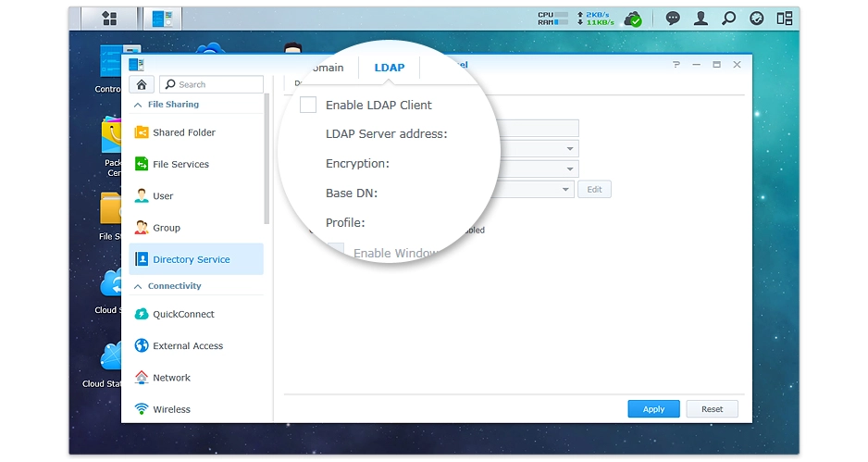The image size is (868, 462).
Task: Click Control Panel taskbar icon
Action: [162, 19]
